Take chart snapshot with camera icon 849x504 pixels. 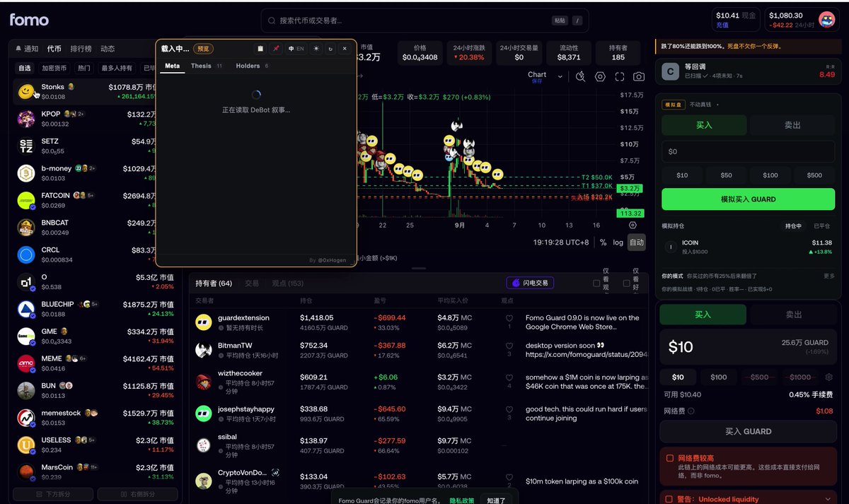click(x=638, y=76)
